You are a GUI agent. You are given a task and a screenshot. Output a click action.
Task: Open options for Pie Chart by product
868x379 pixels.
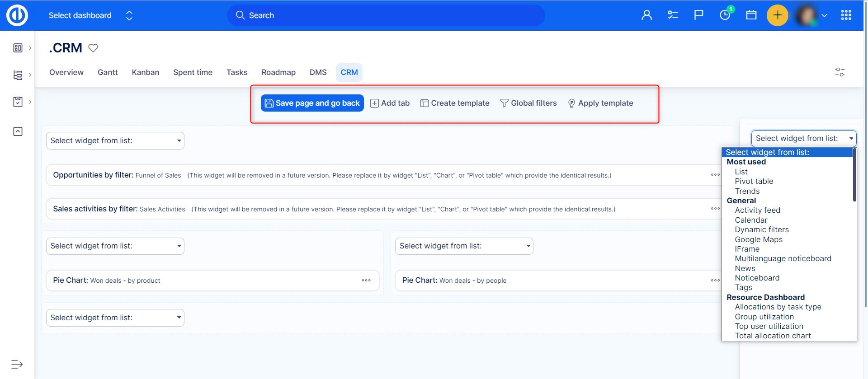tap(366, 281)
